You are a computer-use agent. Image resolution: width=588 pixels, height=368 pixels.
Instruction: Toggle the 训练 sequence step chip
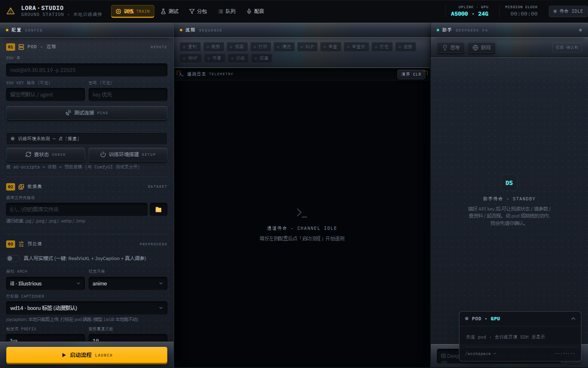(238, 58)
